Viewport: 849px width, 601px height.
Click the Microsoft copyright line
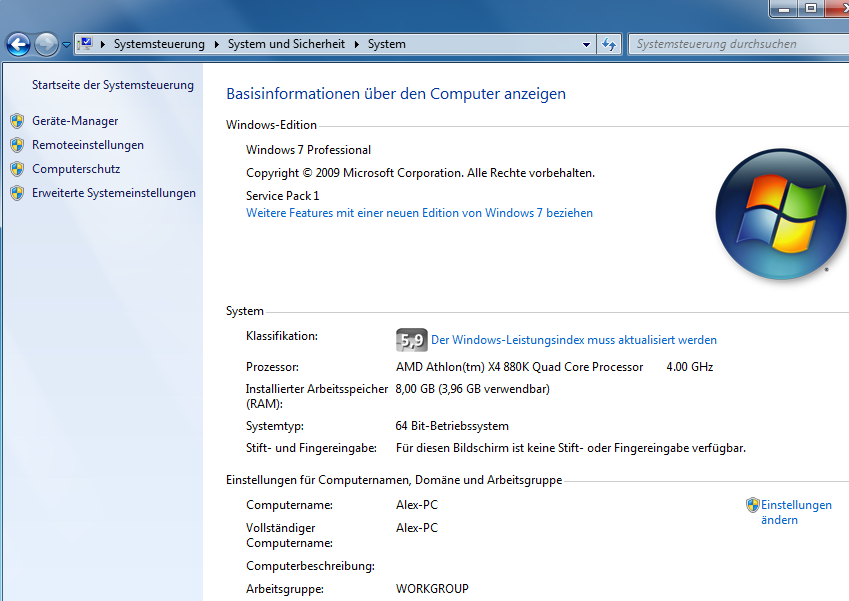click(x=420, y=173)
